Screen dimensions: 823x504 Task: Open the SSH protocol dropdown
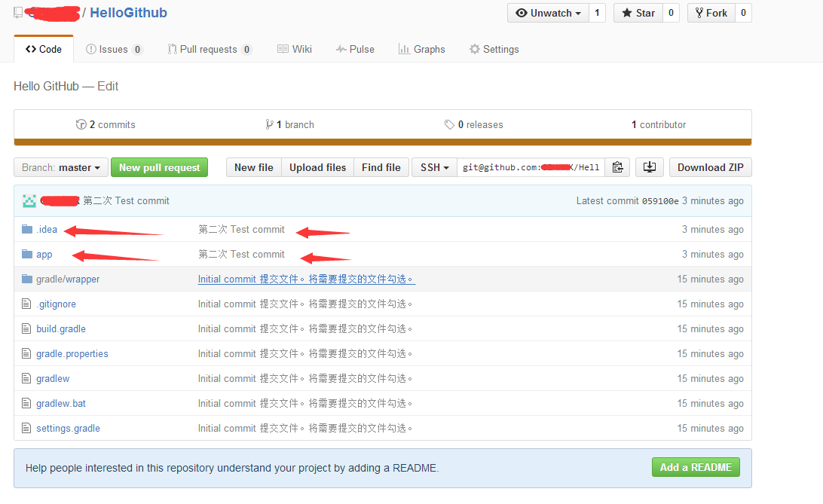pos(435,167)
